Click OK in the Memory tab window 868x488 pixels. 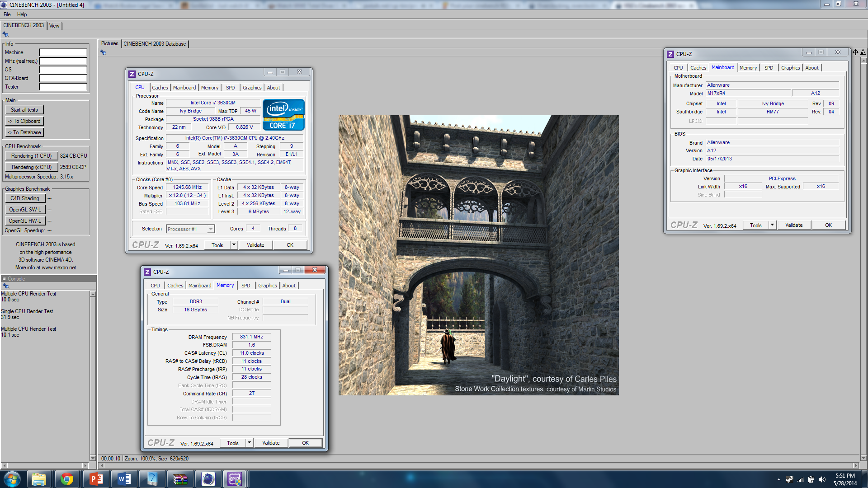point(305,443)
